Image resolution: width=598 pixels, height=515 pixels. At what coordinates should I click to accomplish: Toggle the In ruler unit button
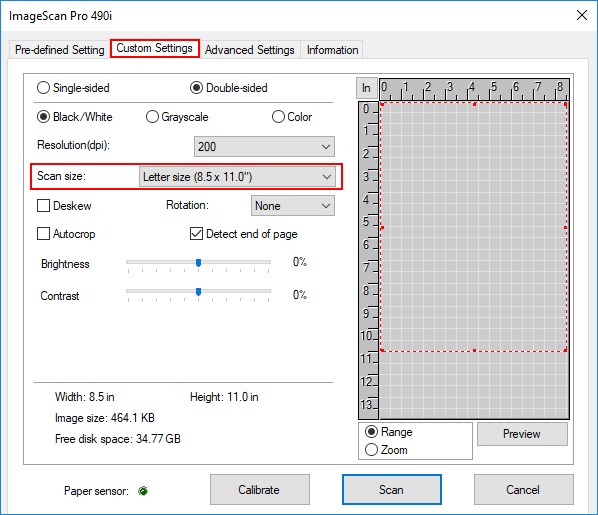367,88
